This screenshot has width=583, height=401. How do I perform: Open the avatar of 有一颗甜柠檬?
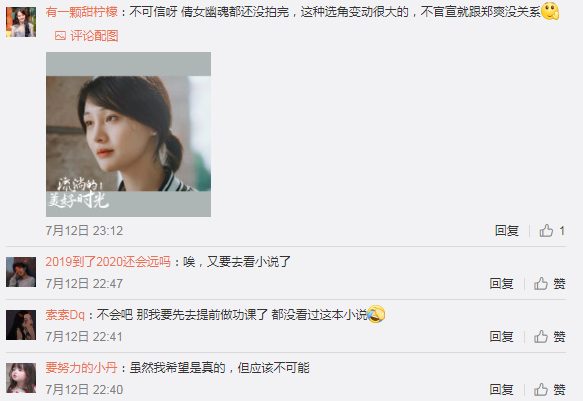click(21, 22)
